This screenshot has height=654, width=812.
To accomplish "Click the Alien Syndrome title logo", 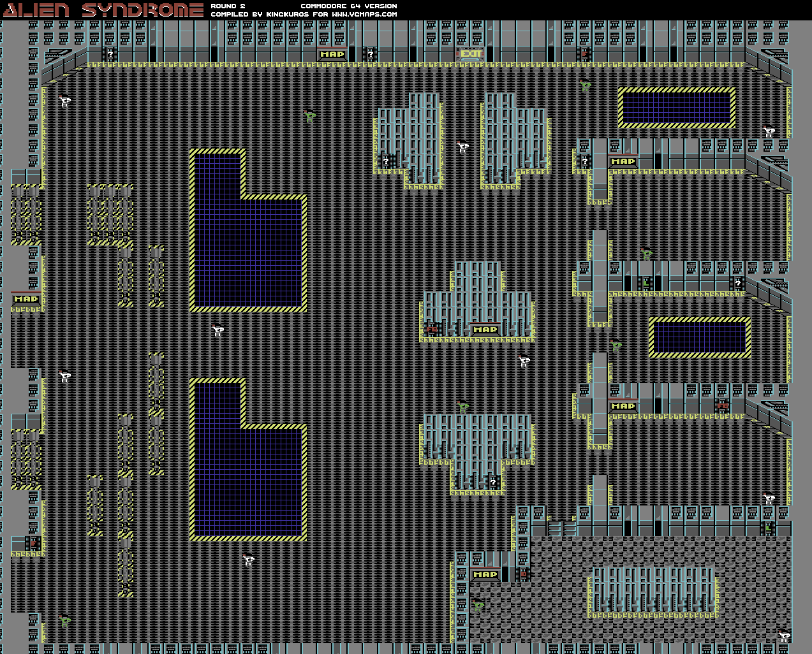I will pos(103,10).
